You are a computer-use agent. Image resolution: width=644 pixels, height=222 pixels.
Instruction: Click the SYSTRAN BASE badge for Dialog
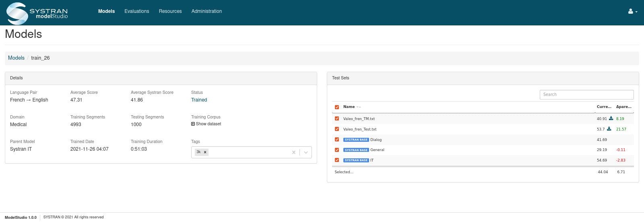(x=356, y=140)
